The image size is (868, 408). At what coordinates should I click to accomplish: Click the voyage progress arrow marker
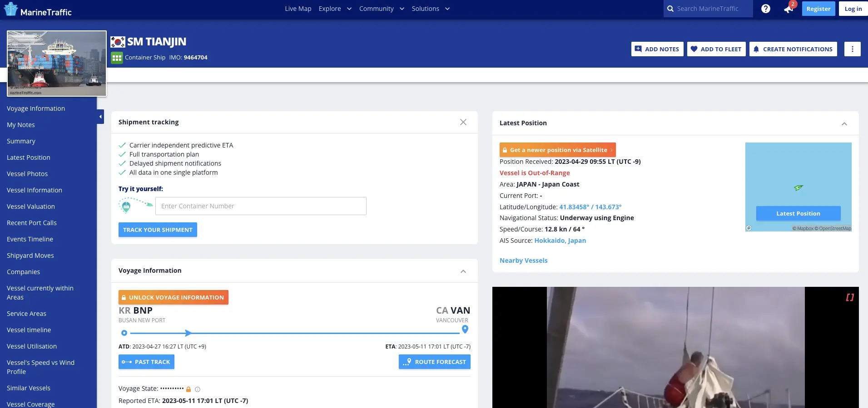pos(188,333)
